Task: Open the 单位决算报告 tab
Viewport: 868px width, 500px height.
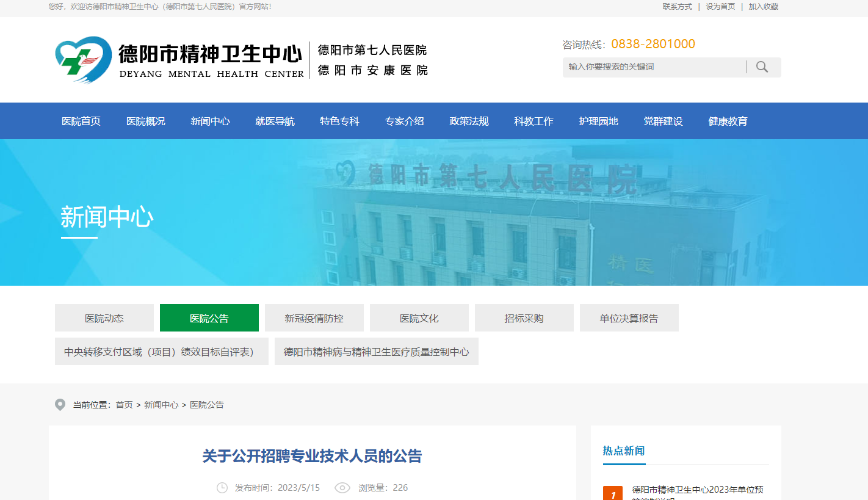Action: [x=629, y=318]
